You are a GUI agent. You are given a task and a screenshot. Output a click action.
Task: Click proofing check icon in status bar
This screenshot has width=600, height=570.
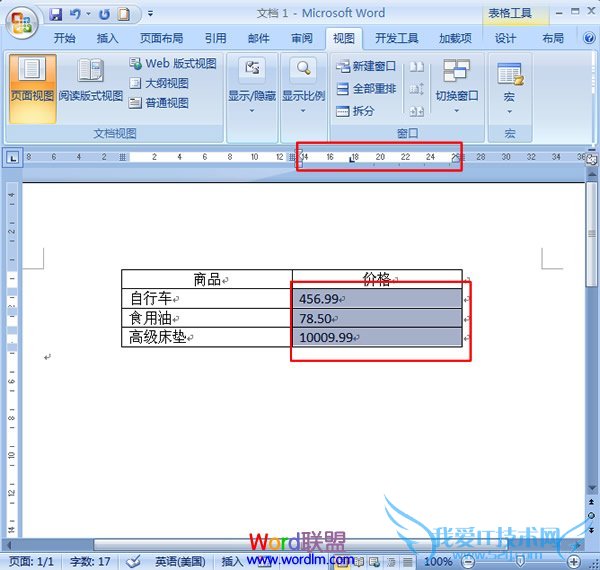[134, 561]
